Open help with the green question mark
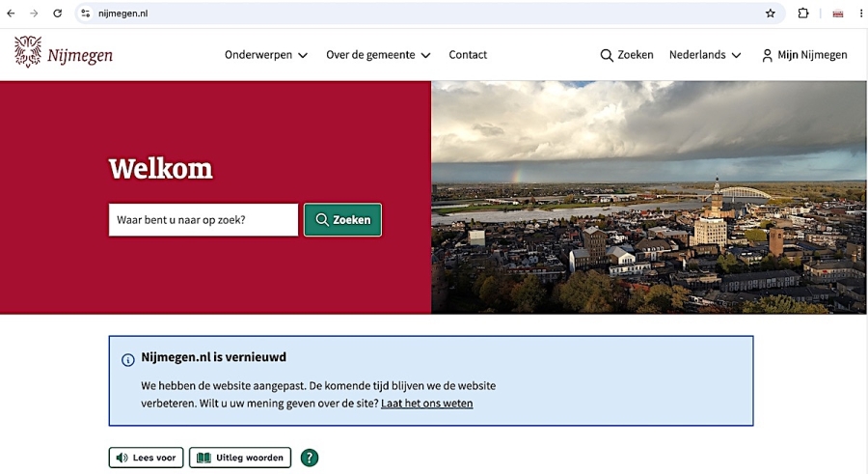The height and width of the screenshot is (474, 868). click(x=310, y=458)
